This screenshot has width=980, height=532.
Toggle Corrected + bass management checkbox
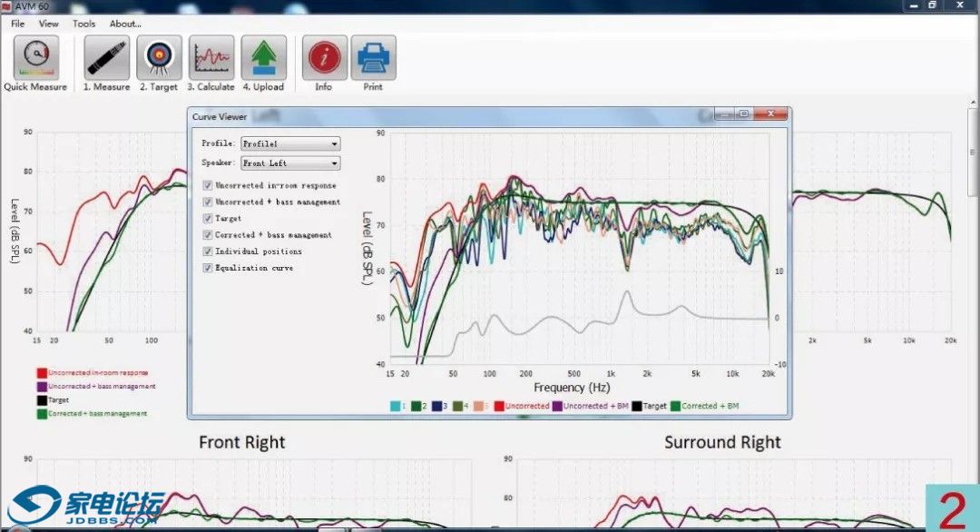click(x=208, y=235)
